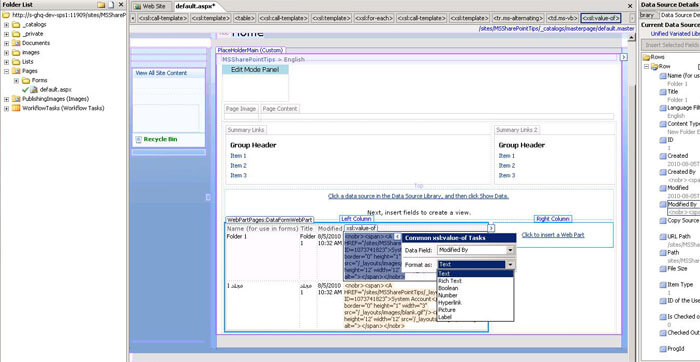Select the default.aspx document tab

coord(195,6)
